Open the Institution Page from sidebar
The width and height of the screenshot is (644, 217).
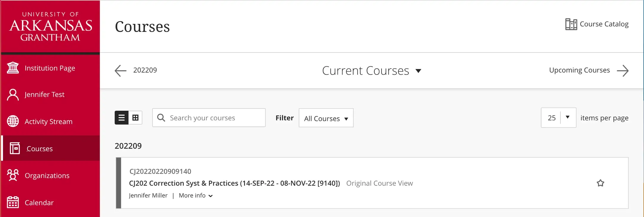[50, 68]
